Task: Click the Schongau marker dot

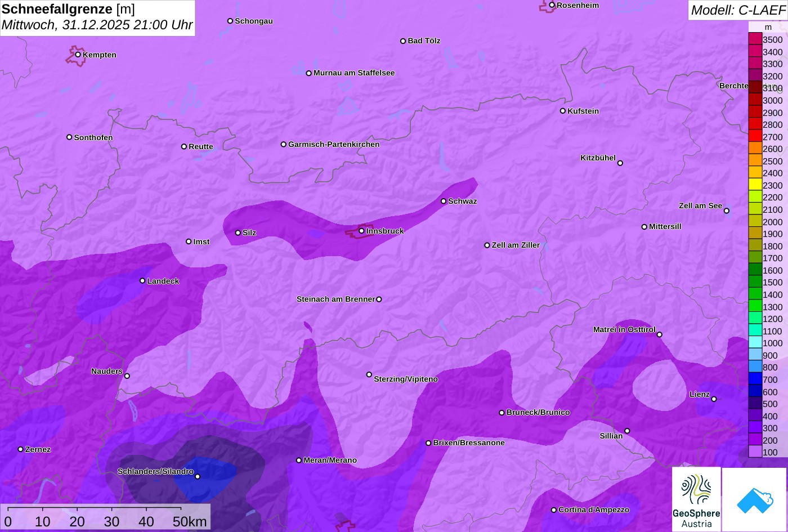Action: click(x=230, y=21)
